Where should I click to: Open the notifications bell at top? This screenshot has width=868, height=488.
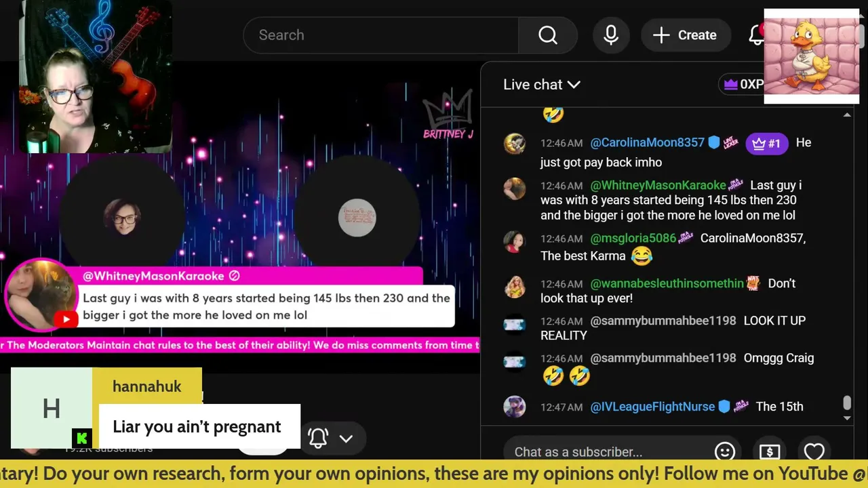coord(756,35)
